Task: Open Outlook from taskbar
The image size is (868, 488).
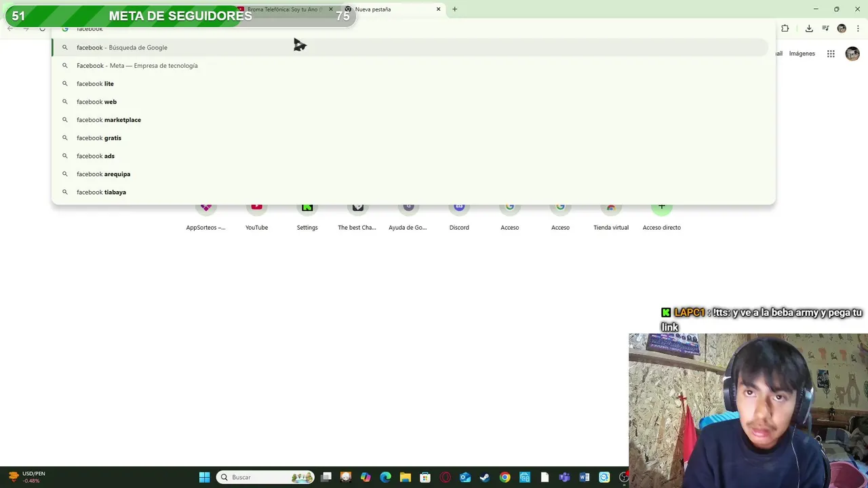Action: (x=465, y=477)
